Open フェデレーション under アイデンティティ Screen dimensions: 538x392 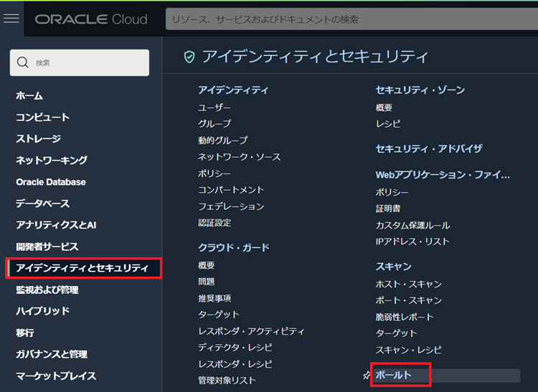(231, 206)
